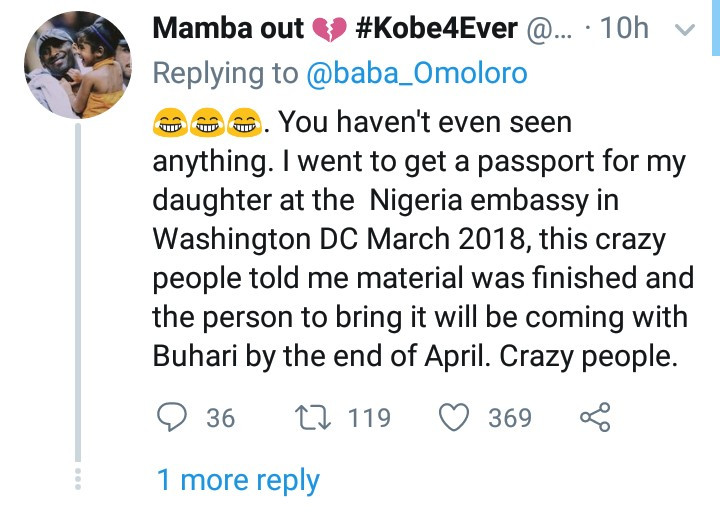Show the "1 more reply" thread
Image resolution: width=720 pixels, height=519 pixels.
point(238,481)
